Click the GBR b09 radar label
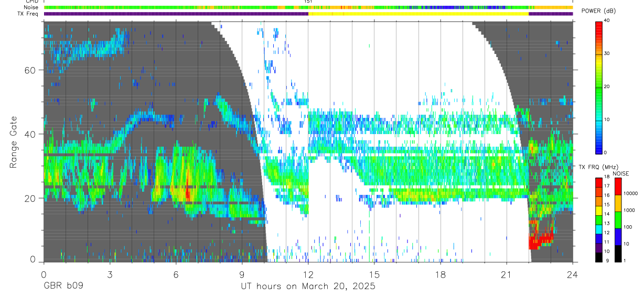Image resolution: width=644 pixels, height=297 pixels. pos(63,287)
